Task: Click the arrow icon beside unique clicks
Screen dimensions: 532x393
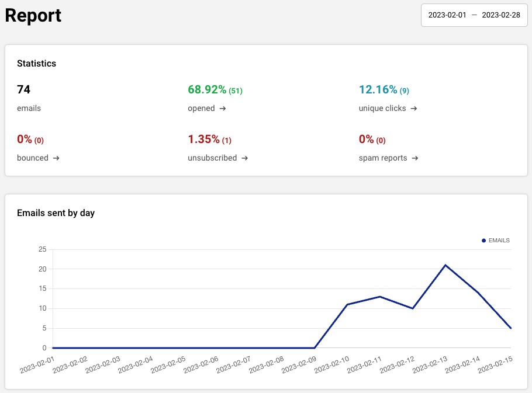Action: 414,109
